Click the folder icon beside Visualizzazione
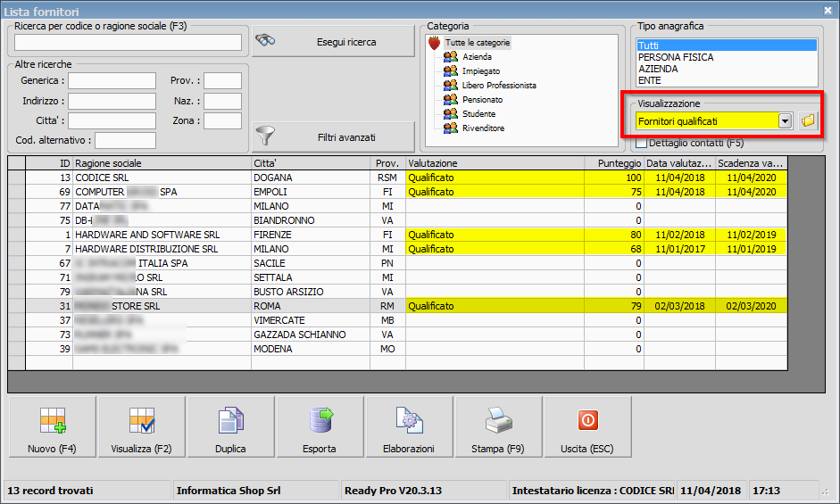The width and height of the screenshot is (840, 504). [x=808, y=120]
